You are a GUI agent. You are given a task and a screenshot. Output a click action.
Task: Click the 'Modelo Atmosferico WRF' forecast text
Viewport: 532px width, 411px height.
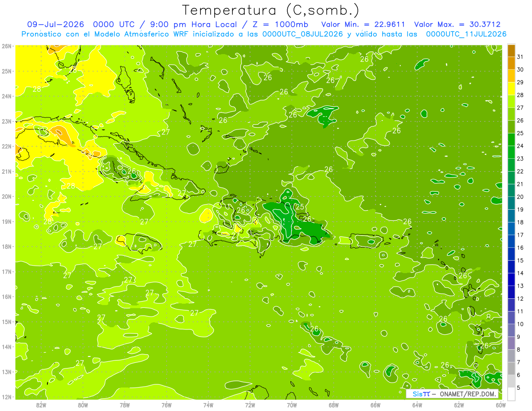coord(141,34)
